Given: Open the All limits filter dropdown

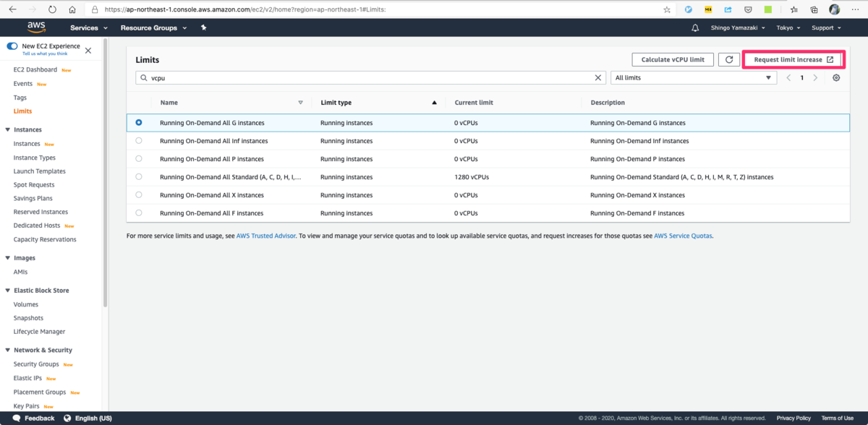Looking at the screenshot, I should click(694, 77).
